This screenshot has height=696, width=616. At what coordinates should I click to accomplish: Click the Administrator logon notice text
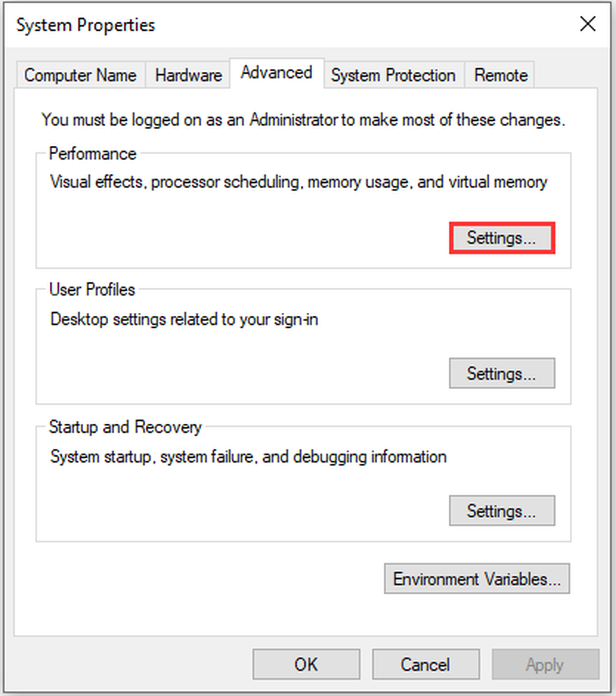tap(303, 120)
